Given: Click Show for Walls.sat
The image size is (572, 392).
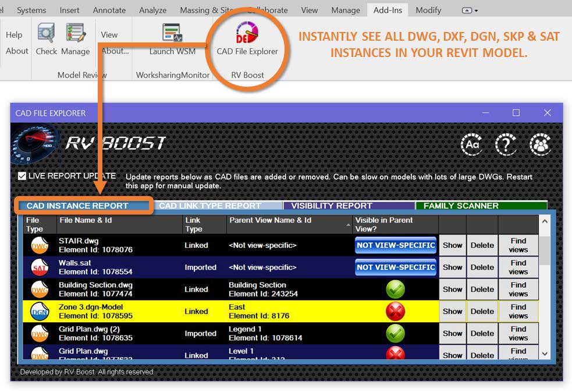Looking at the screenshot, I should (452, 268).
